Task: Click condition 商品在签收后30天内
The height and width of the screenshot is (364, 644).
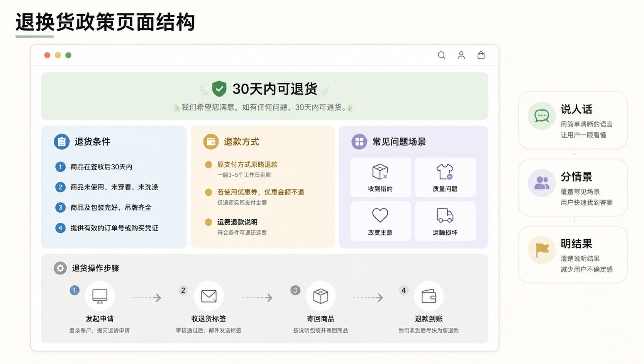Action: [101, 167]
